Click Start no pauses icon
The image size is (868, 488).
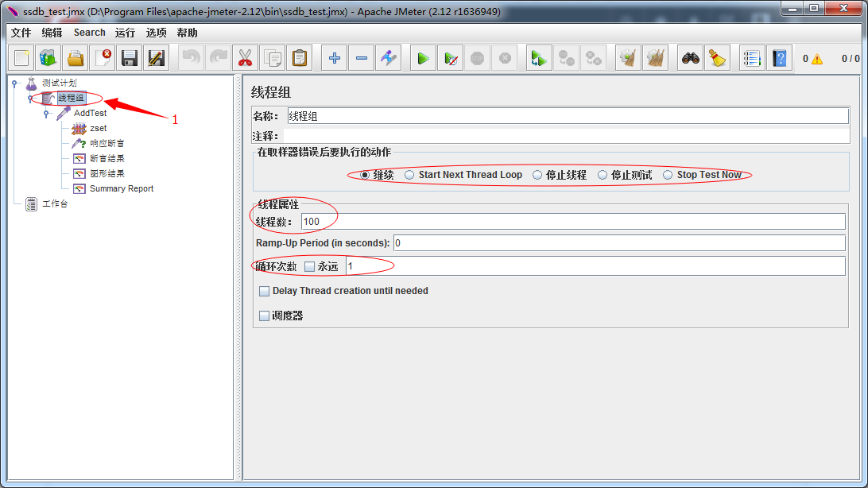click(450, 58)
